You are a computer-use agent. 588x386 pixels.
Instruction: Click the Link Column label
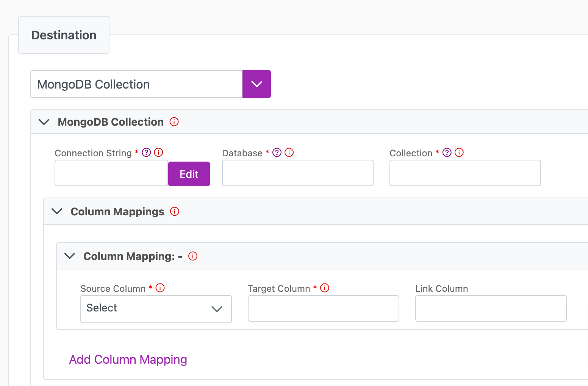pyautogui.click(x=442, y=288)
